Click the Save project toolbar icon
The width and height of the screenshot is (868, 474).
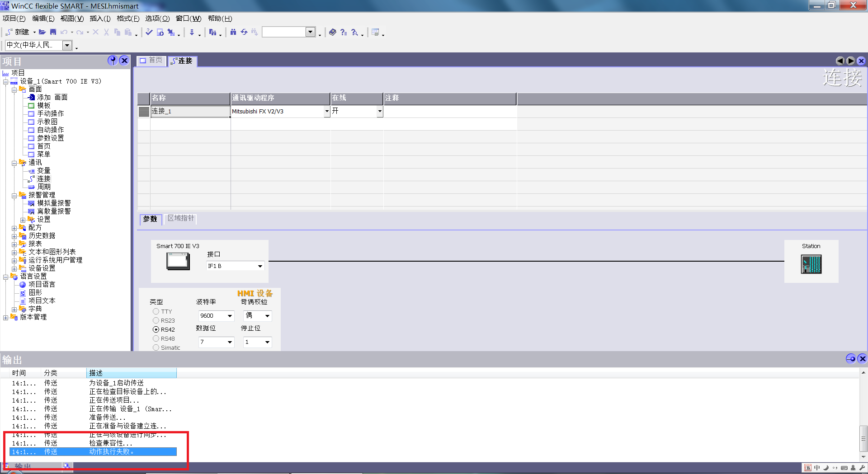53,32
